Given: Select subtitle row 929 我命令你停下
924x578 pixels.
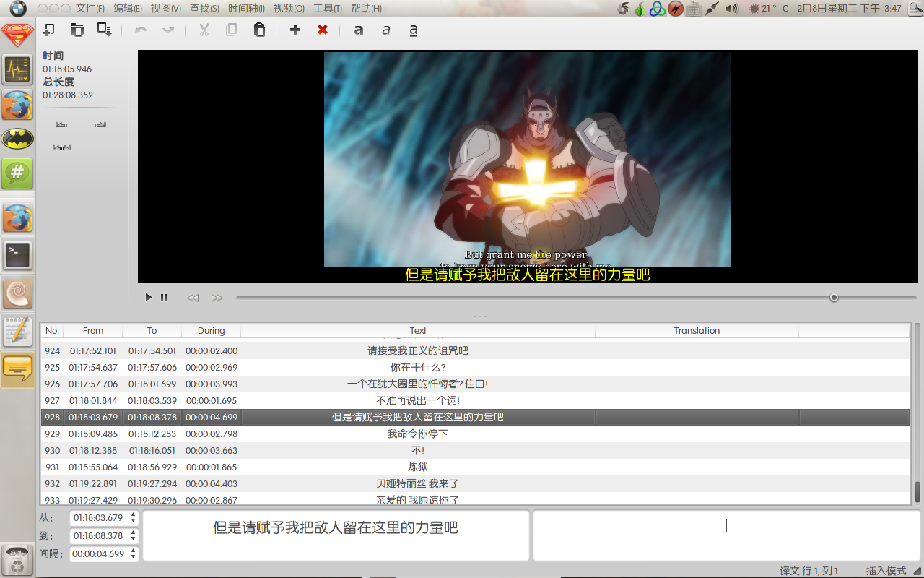Looking at the screenshot, I should pos(475,433).
